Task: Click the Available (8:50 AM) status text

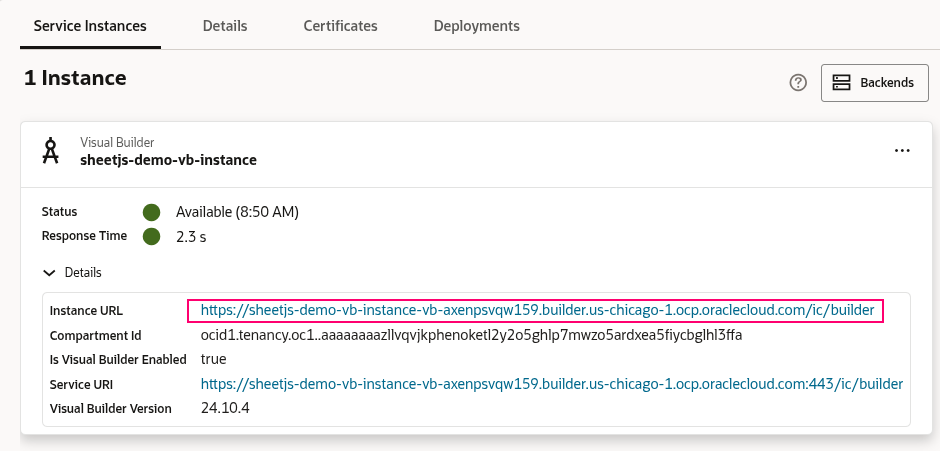Action: pos(237,212)
